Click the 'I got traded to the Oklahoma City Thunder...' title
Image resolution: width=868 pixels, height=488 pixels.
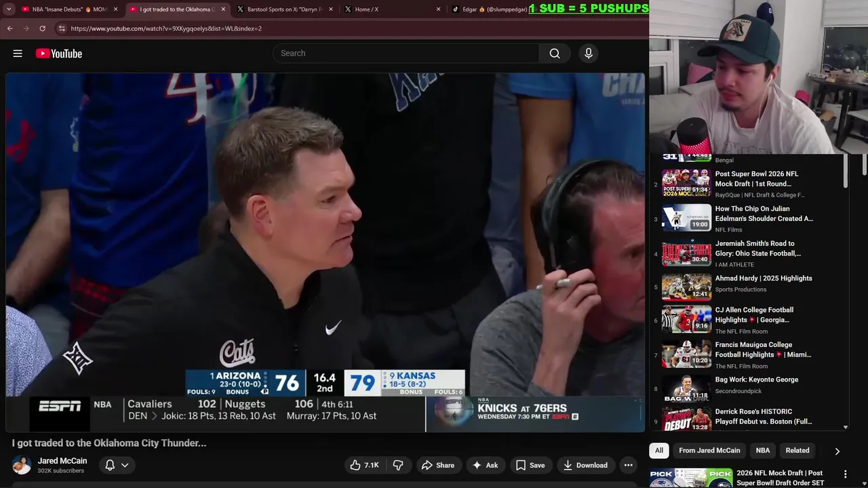click(x=109, y=443)
